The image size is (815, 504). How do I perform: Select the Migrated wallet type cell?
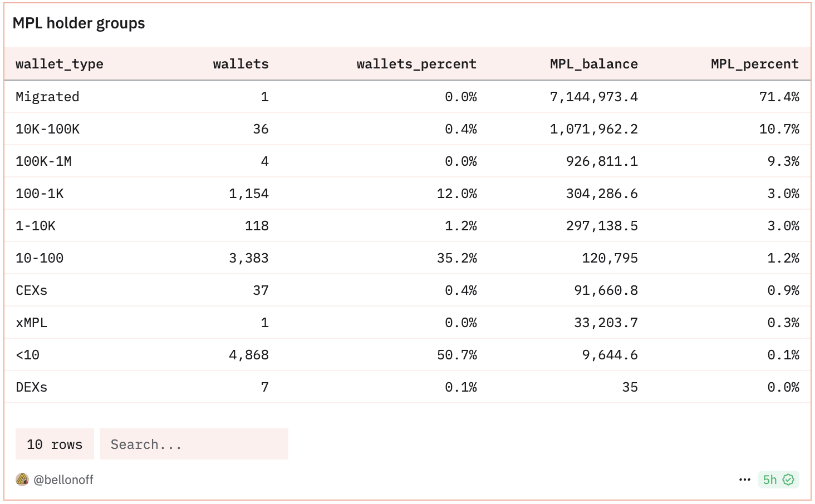(47, 97)
